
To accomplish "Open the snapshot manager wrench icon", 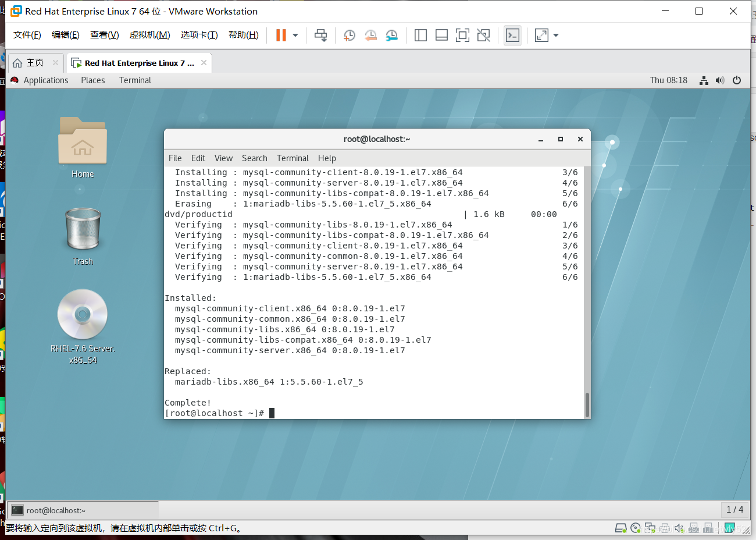I will click(x=392, y=35).
